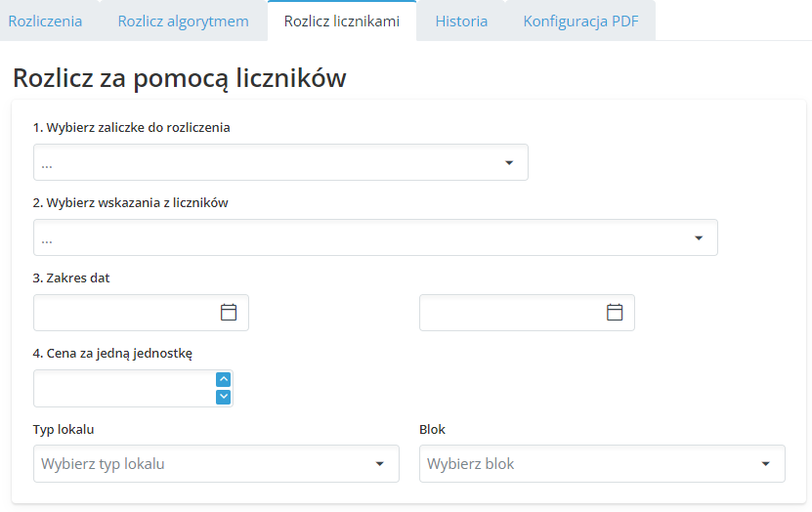Screen dimensions: 812x512
Task: Switch to the Rozlicz algorytmem tab
Action: (x=183, y=21)
